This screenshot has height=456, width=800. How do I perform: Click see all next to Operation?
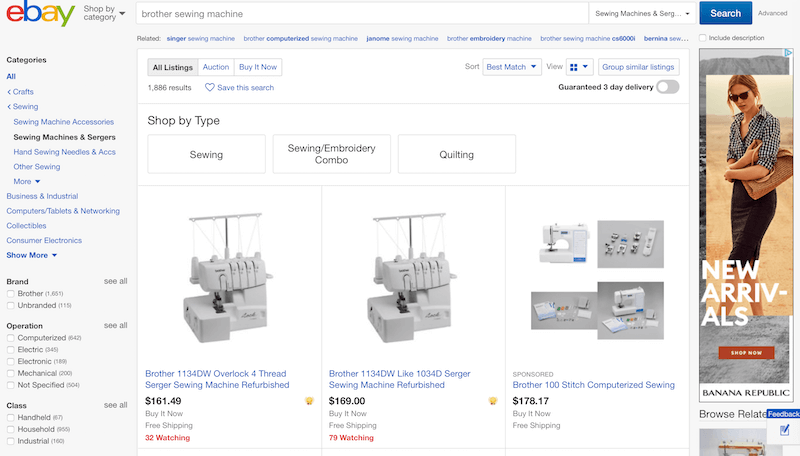coord(116,325)
